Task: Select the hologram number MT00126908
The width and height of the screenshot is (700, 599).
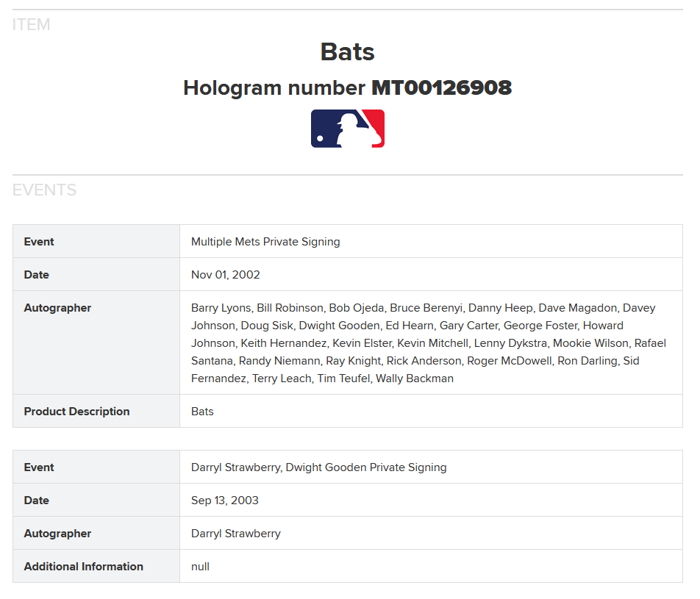Action: pyautogui.click(x=441, y=87)
